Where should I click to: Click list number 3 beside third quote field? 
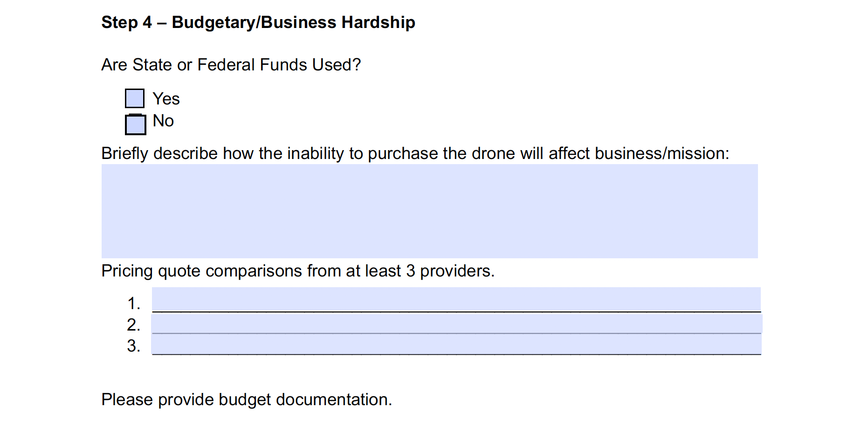coord(134,346)
